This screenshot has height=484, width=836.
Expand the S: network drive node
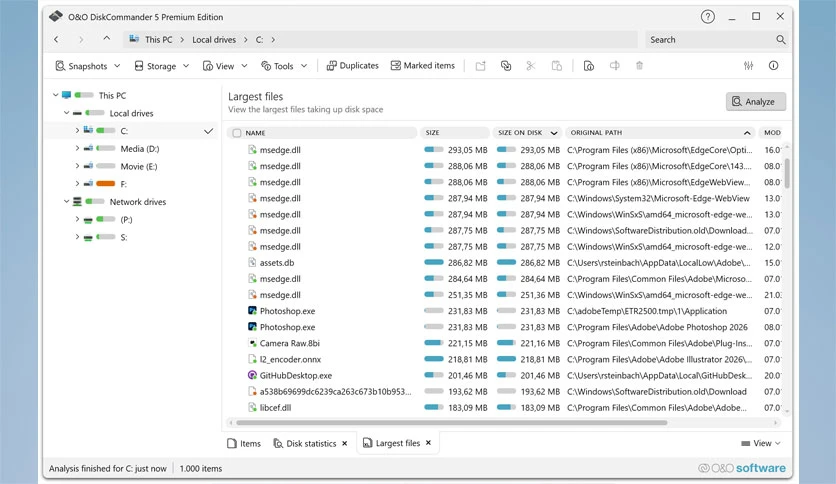tap(77, 237)
